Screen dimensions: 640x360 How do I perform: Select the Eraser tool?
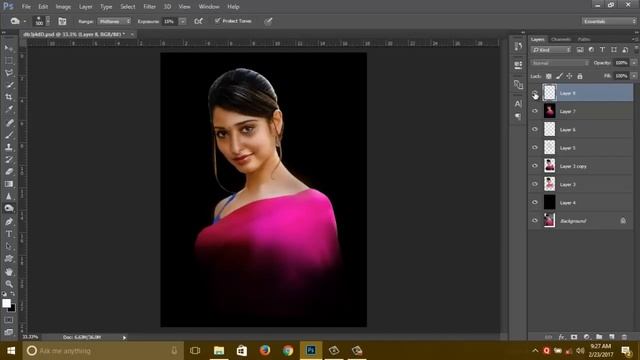coord(9,171)
